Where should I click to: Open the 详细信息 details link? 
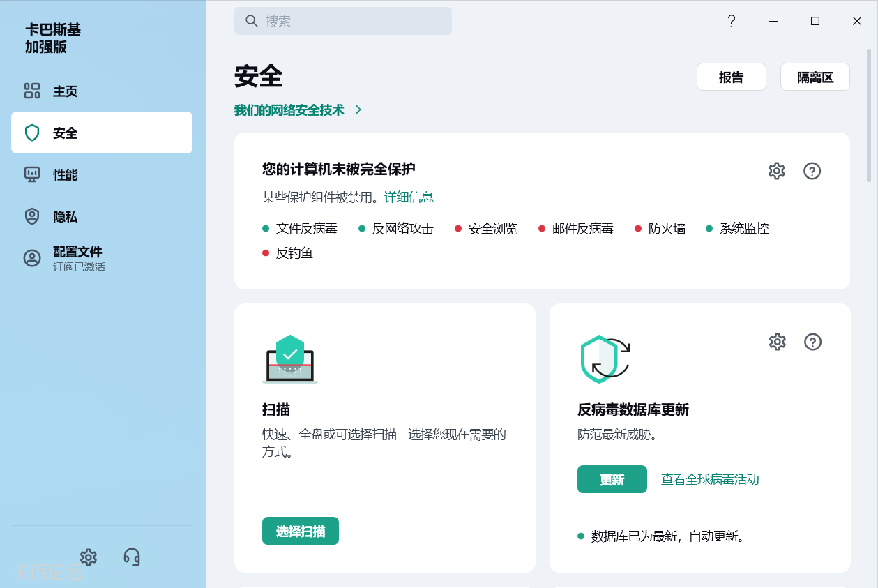(x=409, y=197)
